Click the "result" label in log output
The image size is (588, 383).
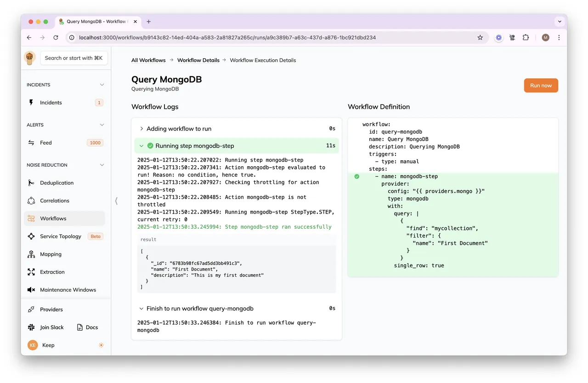click(148, 239)
